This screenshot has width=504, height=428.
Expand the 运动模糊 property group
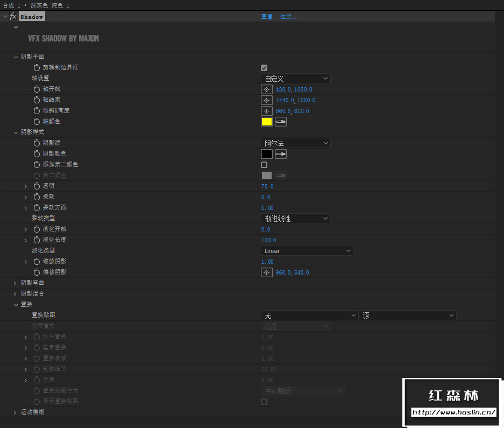[x=15, y=412]
